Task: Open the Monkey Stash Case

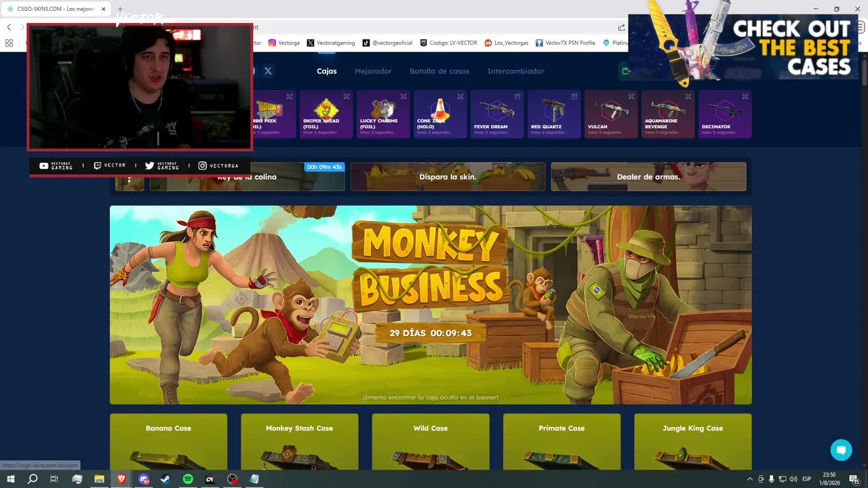Action: (299, 441)
